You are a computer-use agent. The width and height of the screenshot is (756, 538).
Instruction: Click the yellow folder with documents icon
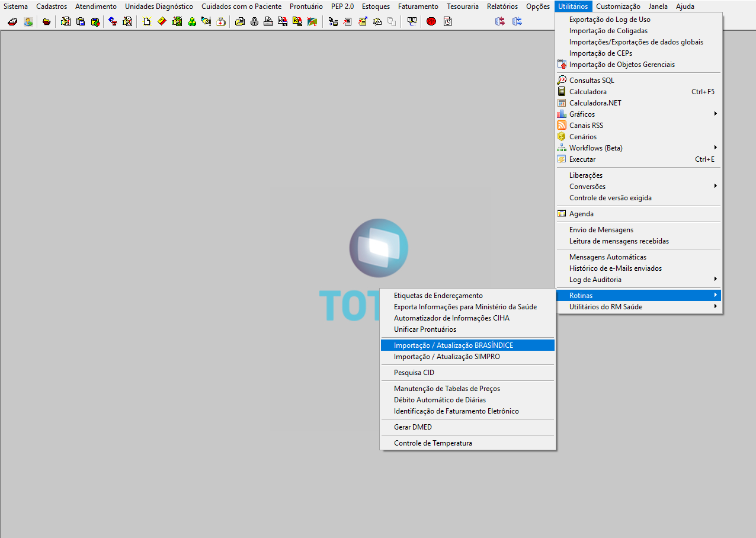[239, 22]
